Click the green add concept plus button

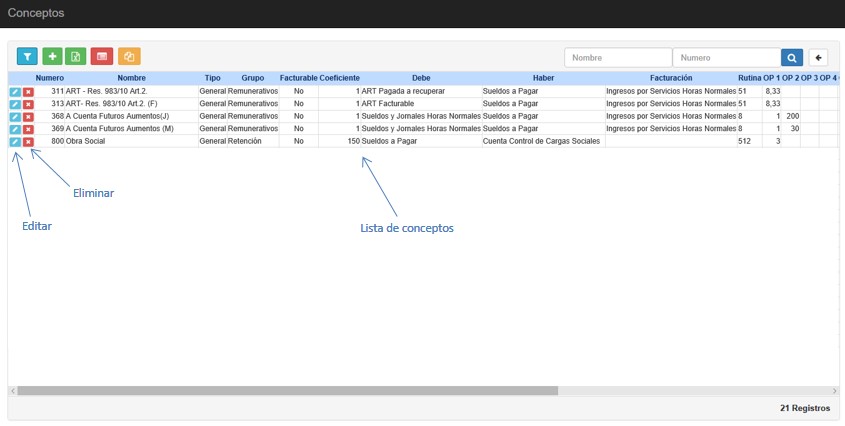[x=52, y=57]
